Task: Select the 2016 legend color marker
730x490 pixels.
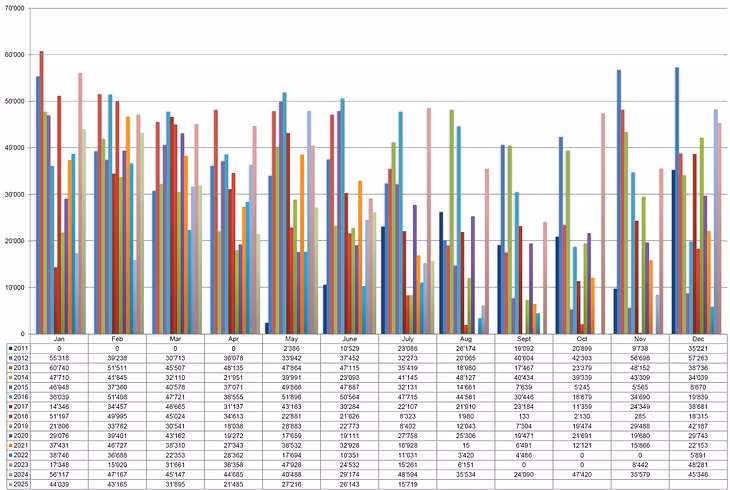Action: 10,397
